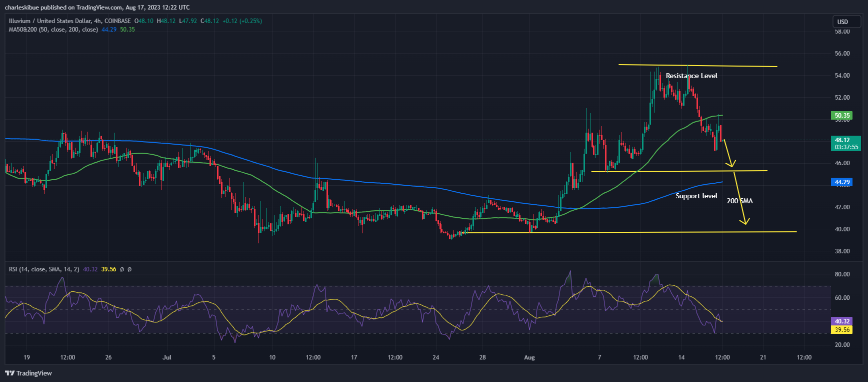Viewport: 868px width, 382px height.
Task: Click the 80.00 RSI axis label
Action: click(x=842, y=274)
